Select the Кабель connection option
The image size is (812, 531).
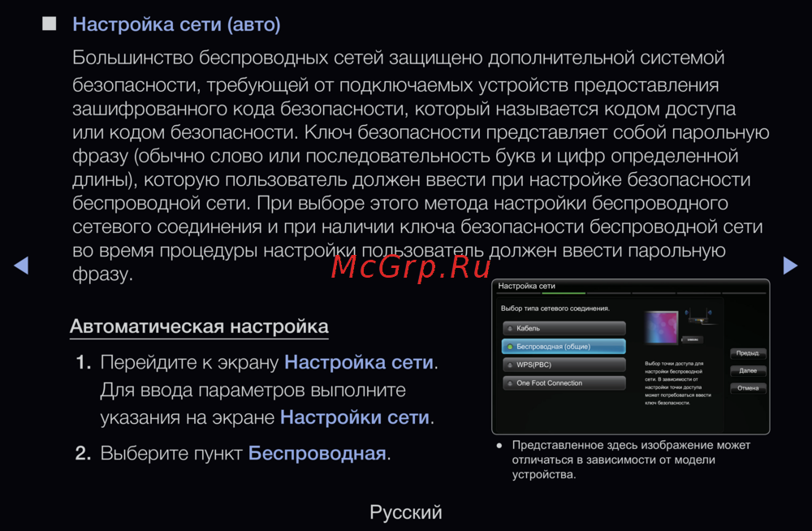coord(564,328)
